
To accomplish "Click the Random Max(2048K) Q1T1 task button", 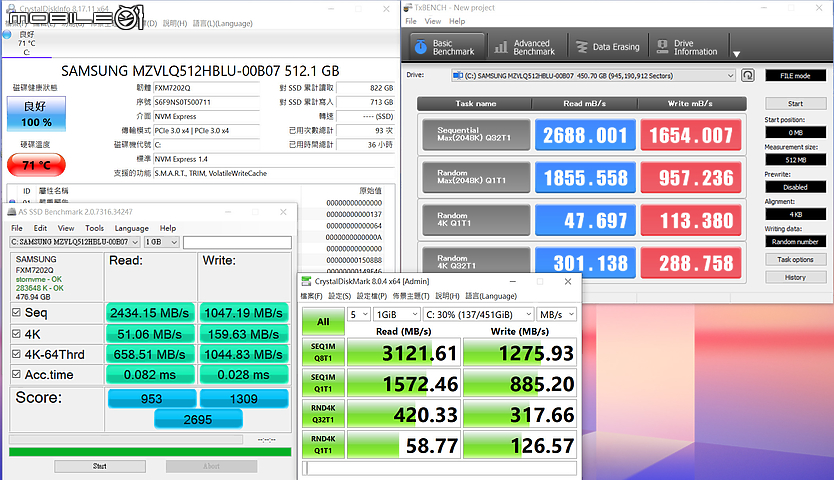I will click(x=476, y=177).
